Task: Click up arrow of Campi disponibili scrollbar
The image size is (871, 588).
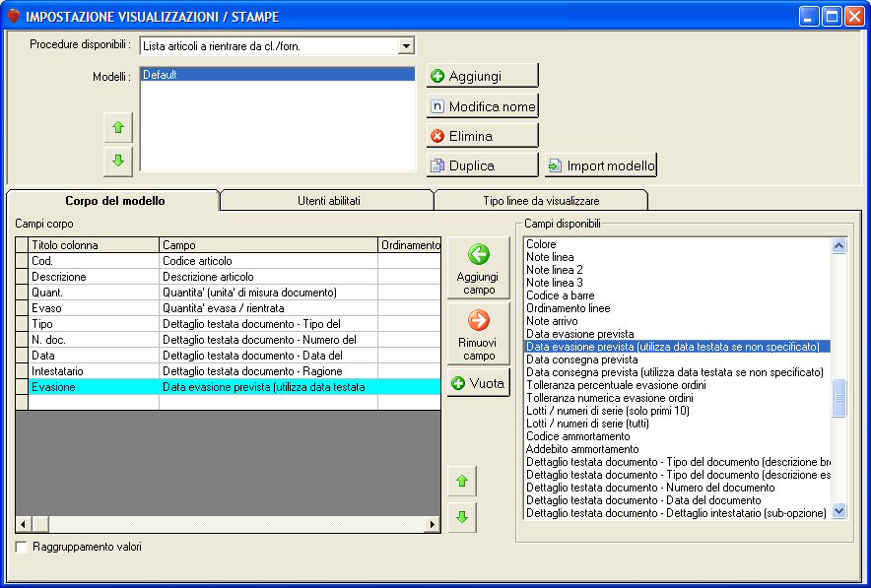Action: pos(838,245)
